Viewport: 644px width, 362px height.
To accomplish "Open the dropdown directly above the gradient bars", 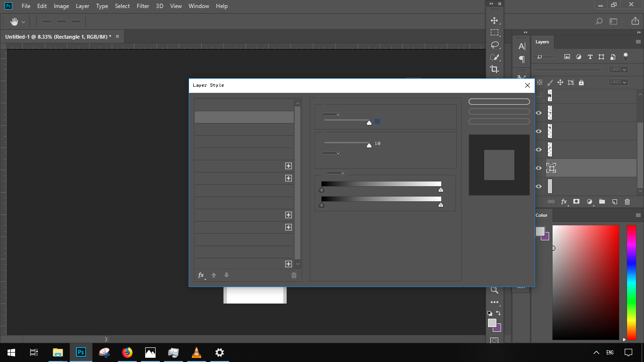I will pyautogui.click(x=336, y=173).
